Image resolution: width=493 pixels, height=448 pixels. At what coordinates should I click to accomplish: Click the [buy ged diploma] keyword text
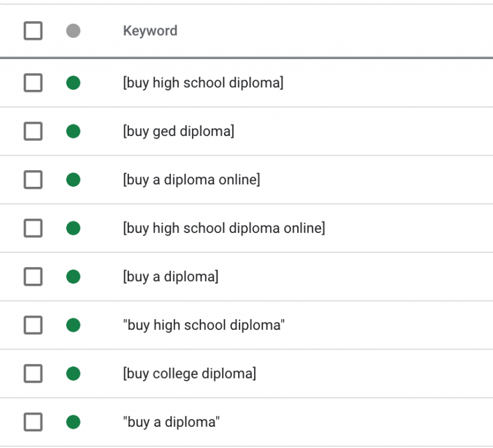point(178,132)
